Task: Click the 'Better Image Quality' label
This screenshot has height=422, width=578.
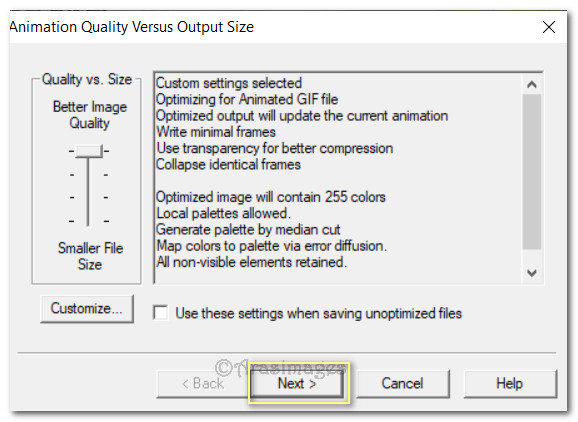Action: pos(90,115)
